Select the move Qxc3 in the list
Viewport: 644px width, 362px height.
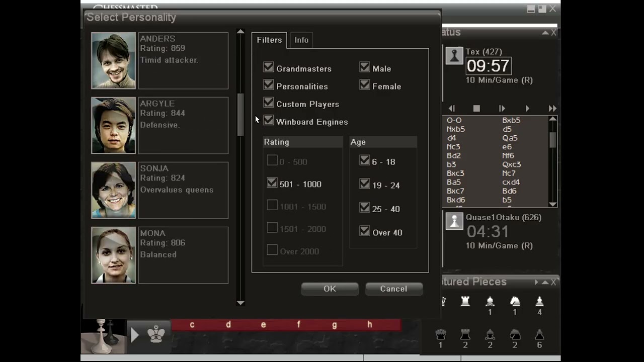click(512, 164)
